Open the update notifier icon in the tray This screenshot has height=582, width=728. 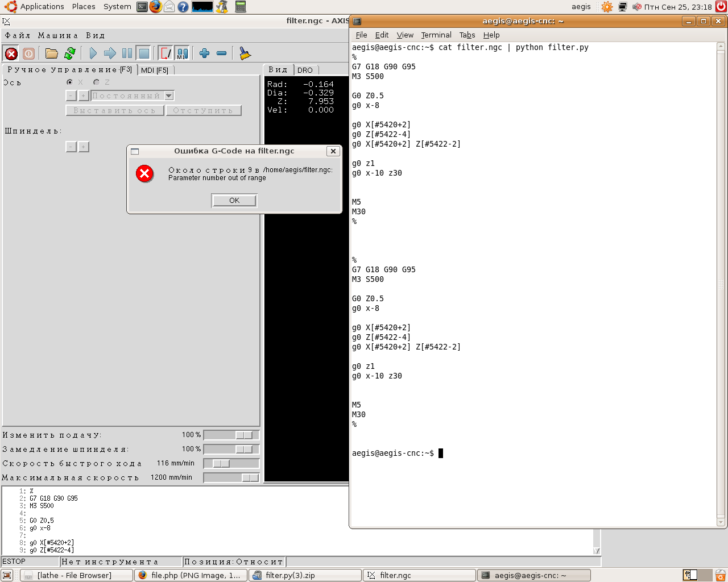[x=607, y=7]
